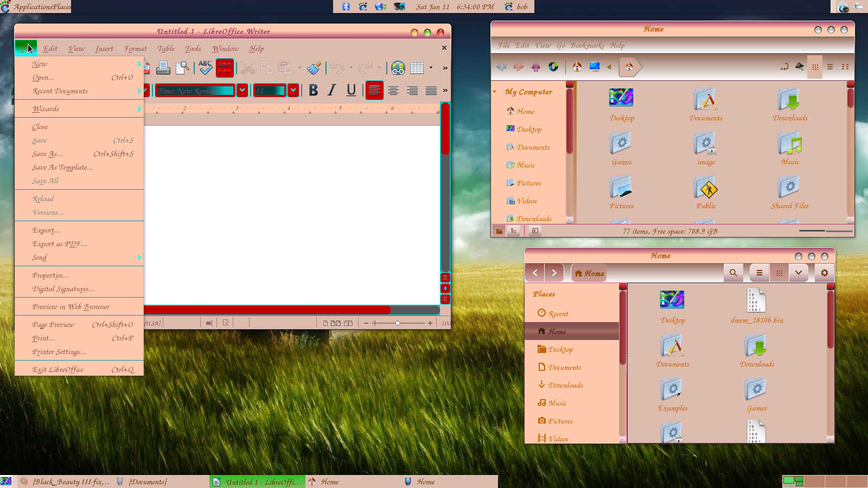Open the Format menu in Writer

click(135, 48)
